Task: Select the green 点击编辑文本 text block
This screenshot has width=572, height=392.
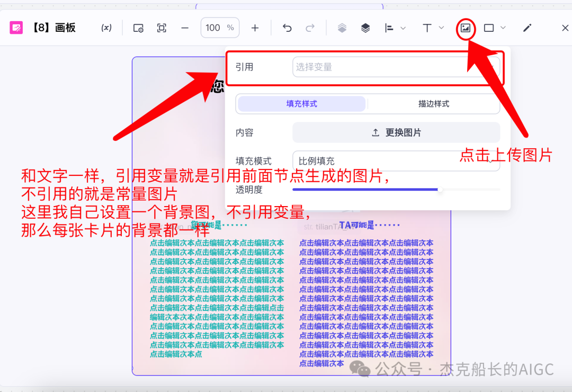Action: 217,298
